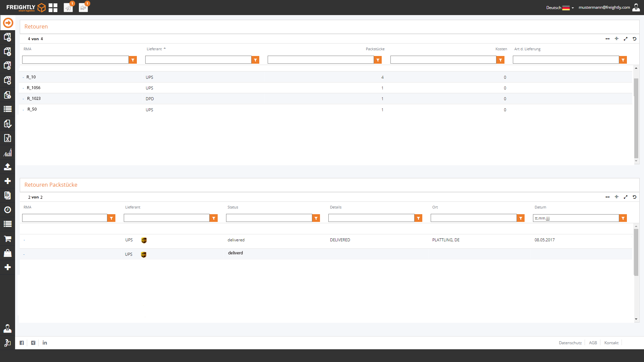The image size is (644, 362).
Task: Click the Retouren Packstücke vertical scrollbar
Action: [636, 252]
